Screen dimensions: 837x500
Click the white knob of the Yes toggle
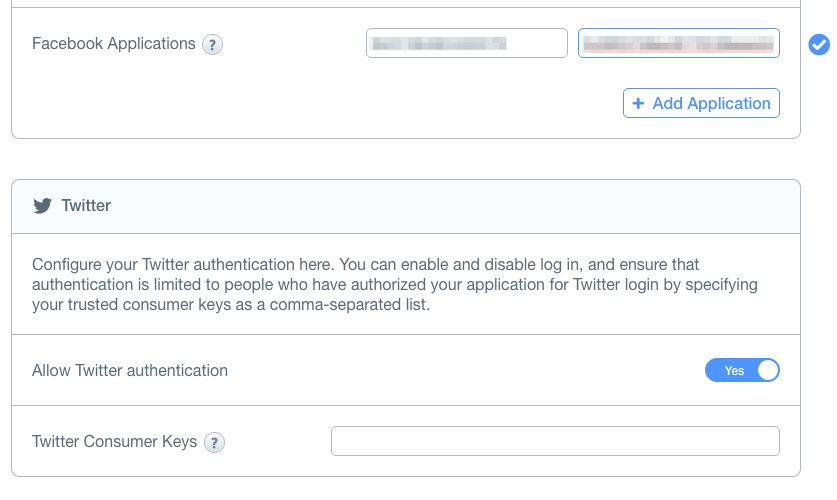click(767, 370)
